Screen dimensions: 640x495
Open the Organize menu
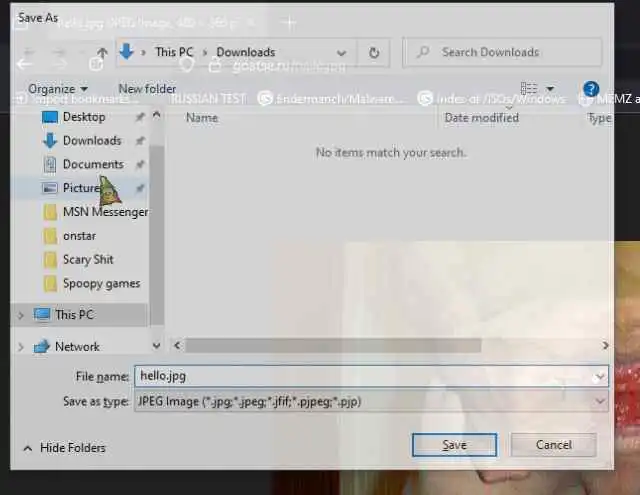[58, 89]
